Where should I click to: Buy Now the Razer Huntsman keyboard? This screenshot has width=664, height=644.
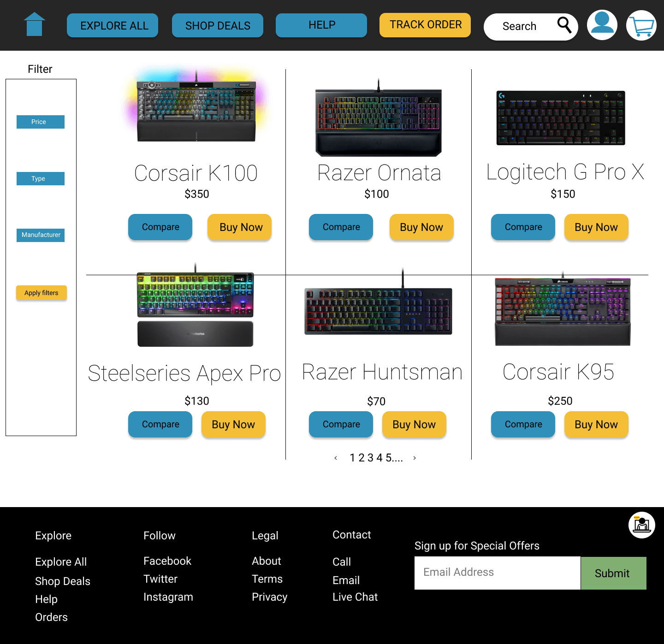(x=414, y=424)
